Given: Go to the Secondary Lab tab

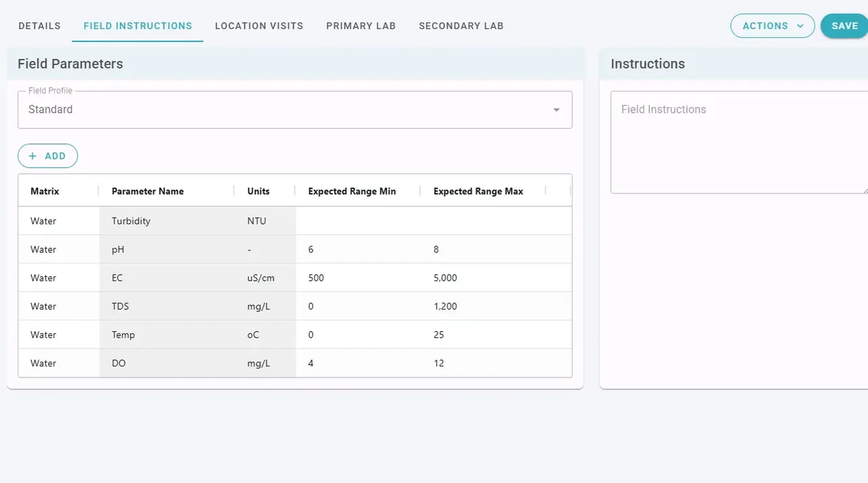Looking at the screenshot, I should (461, 26).
